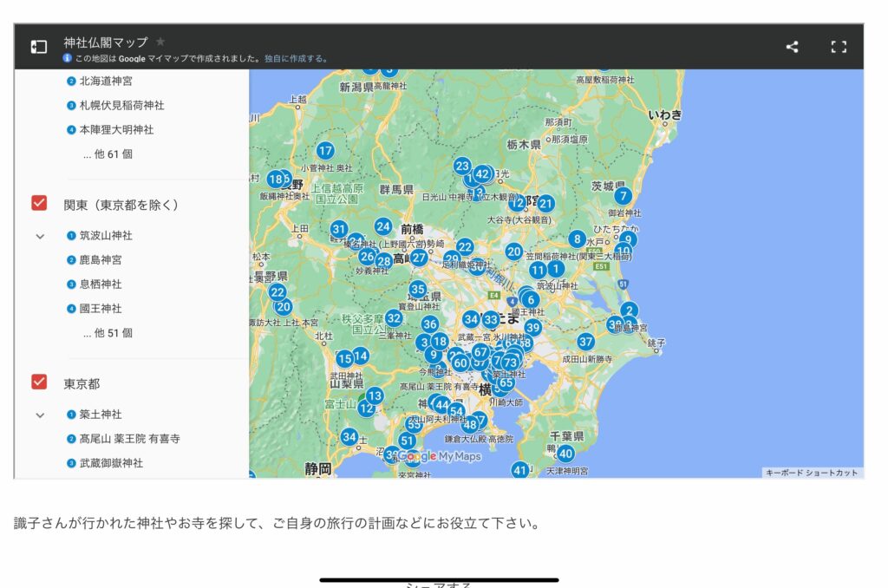This screenshot has width=888, height=588.
Task: Select 北海道神宮 in the list
Action: (x=105, y=81)
